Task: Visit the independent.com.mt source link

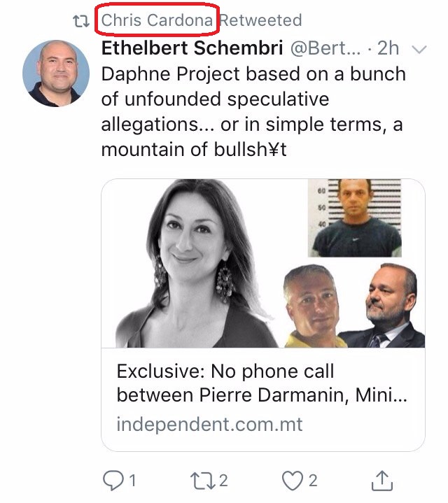Action: coord(209,424)
